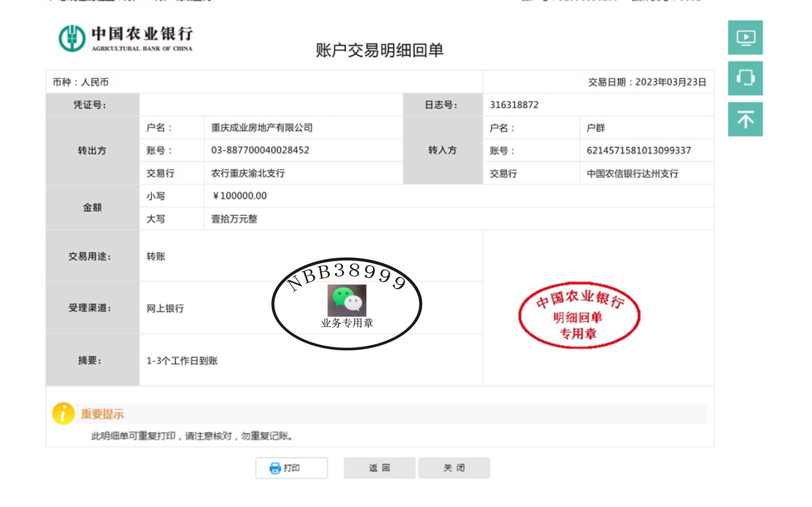Click the 重要提示 heading
812x507 pixels.
tap(102, 414)
